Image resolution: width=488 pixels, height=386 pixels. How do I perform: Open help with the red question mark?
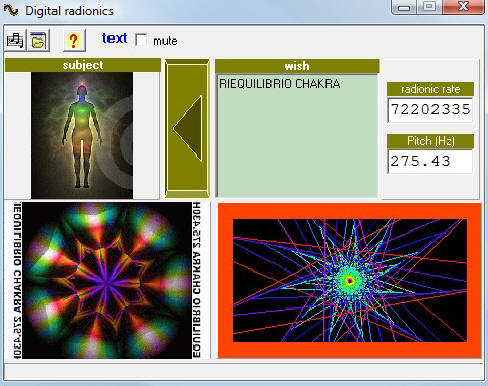pyautogui.click(x=74, y=40)
